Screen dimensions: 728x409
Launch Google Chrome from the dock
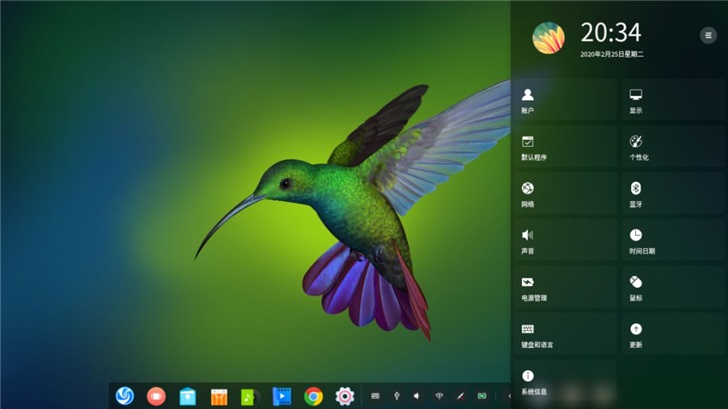click(x=313, y=396)
